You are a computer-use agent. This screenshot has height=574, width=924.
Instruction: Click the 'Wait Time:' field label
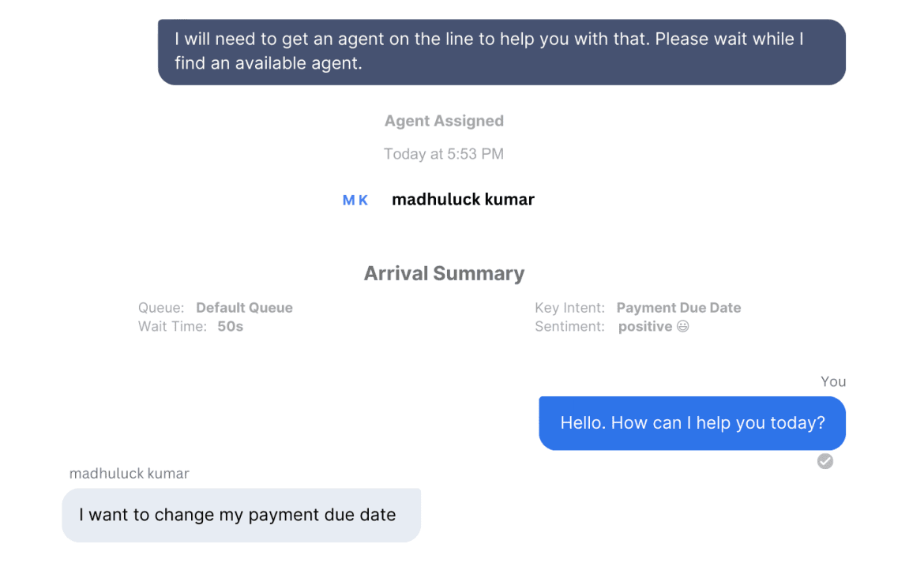(171, 326)
